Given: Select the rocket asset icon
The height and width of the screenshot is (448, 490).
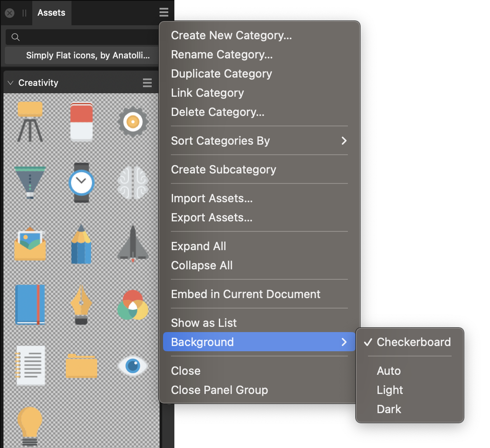Looking at the screenshot, I should tap(133, 244).
